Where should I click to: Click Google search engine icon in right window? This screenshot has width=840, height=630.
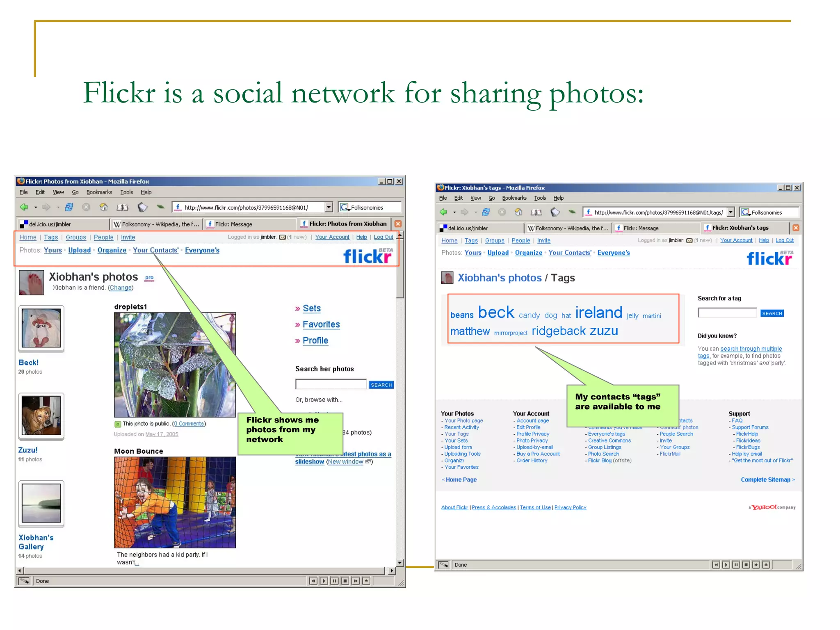point(745,212)
